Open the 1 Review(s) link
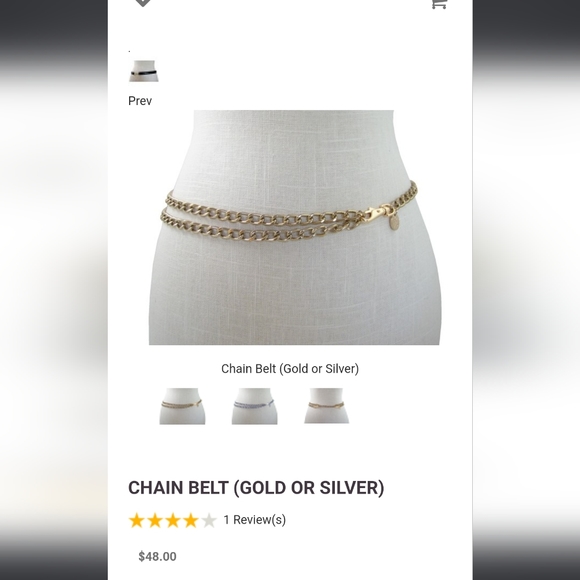The height and width of the screenshot is (580, 580). (x=254, y=520)
